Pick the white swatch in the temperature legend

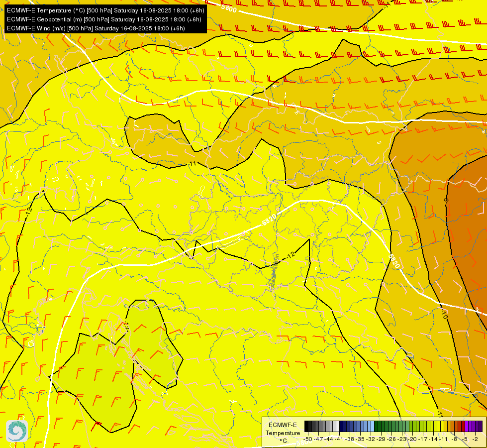pos(338,426)
